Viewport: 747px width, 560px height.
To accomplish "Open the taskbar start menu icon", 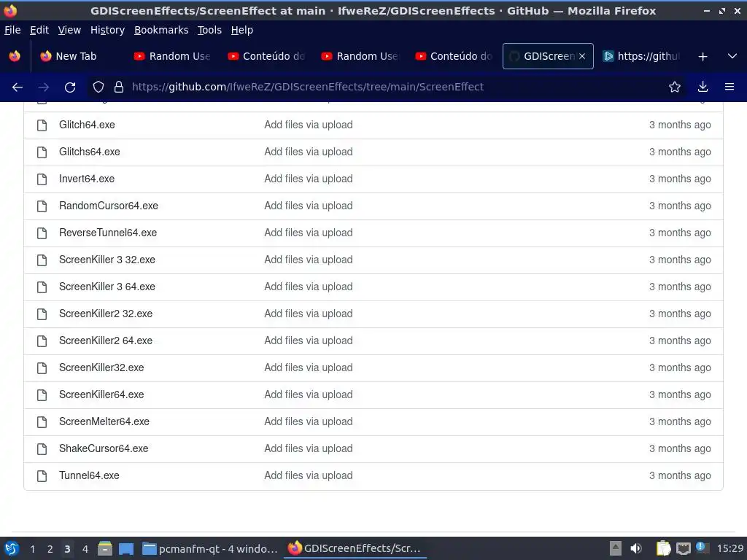I will (12, 548).
